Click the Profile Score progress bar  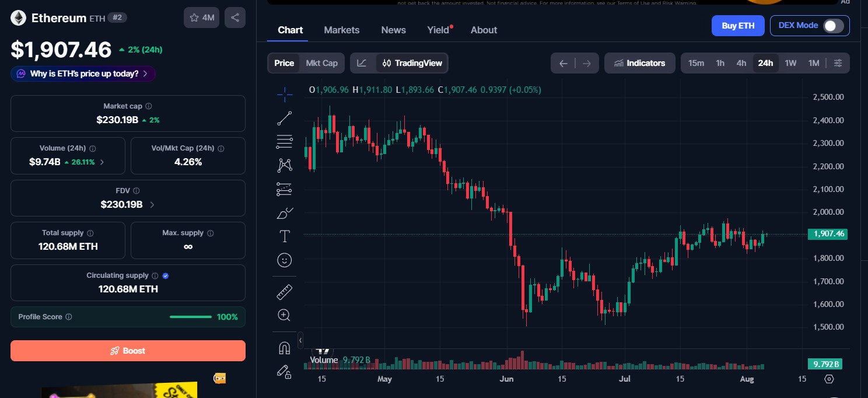pyautogui.click(x=191, y=317)
